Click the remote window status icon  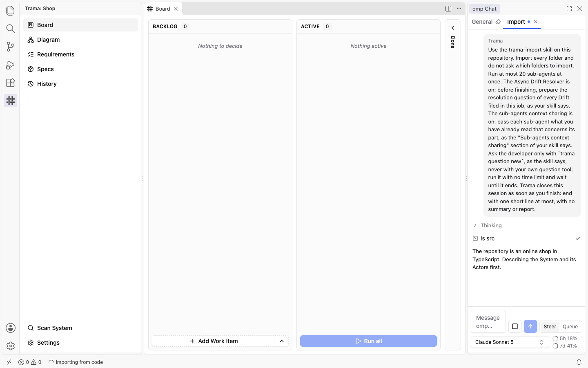(9, 362)
